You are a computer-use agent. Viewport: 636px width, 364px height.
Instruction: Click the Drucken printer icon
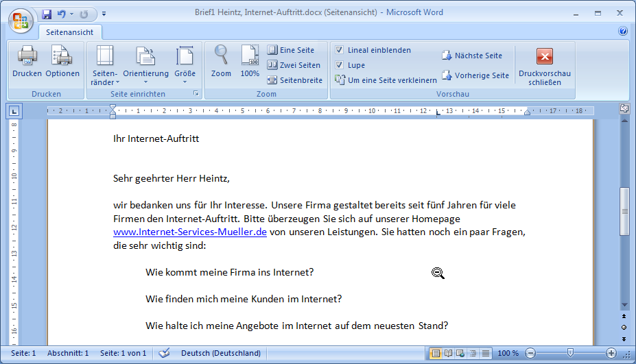pyautogui.click(x=27, y=56)
